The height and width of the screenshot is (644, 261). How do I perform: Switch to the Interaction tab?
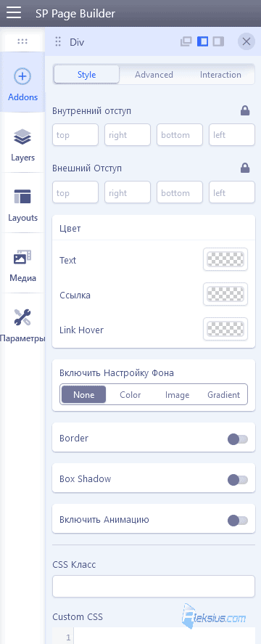(220, 75)
